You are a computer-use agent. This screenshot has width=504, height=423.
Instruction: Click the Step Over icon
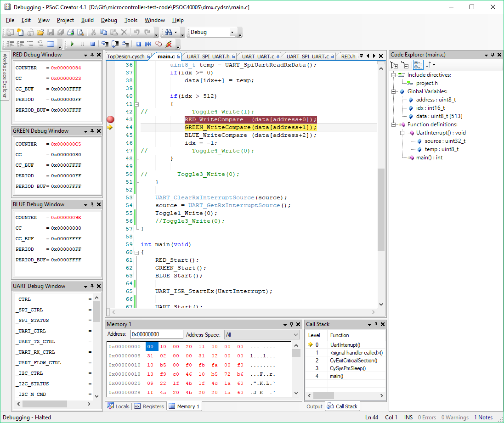(115, 44)
